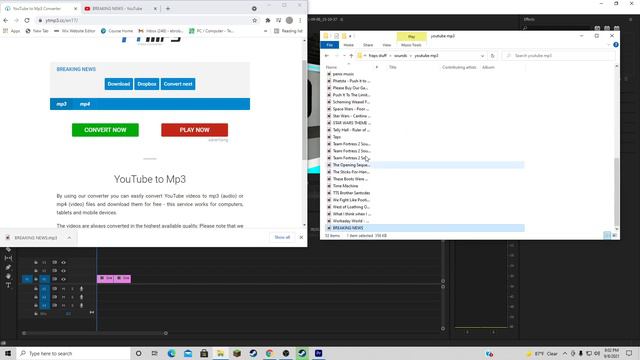Select the first pink clip in timeline
Image resolution: width=640 pixels, height=360 pixels.
click(x=105, y=278)
